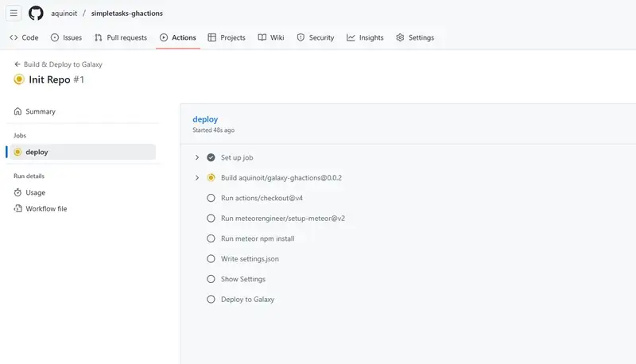Expand the Build aquinoit/galaxy-ghactions step

point(197,177)
